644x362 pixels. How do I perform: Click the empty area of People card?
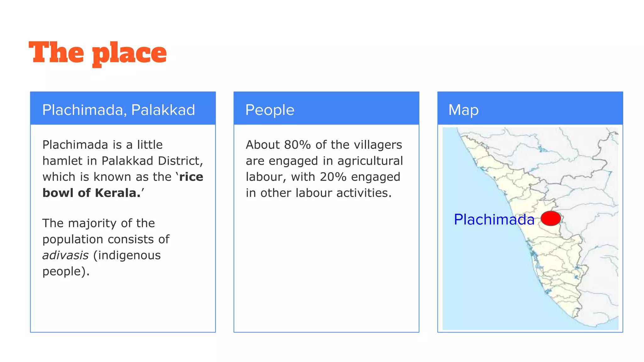pos(326,267)
